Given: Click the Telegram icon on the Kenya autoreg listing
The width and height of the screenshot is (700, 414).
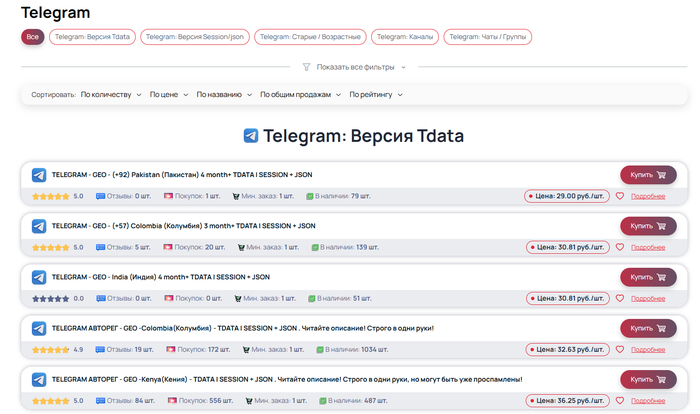Looking at the screenshot, I should 39,379.
